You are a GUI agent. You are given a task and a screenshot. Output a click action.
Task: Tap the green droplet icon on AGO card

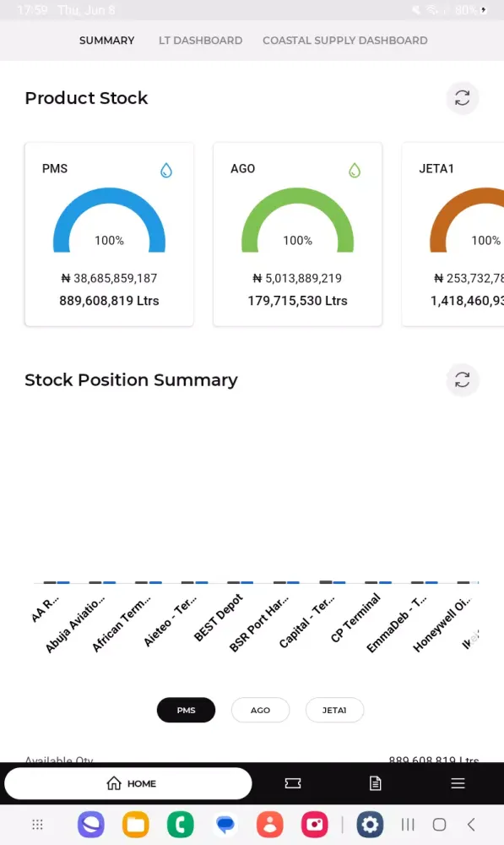[x=355, y=171]
